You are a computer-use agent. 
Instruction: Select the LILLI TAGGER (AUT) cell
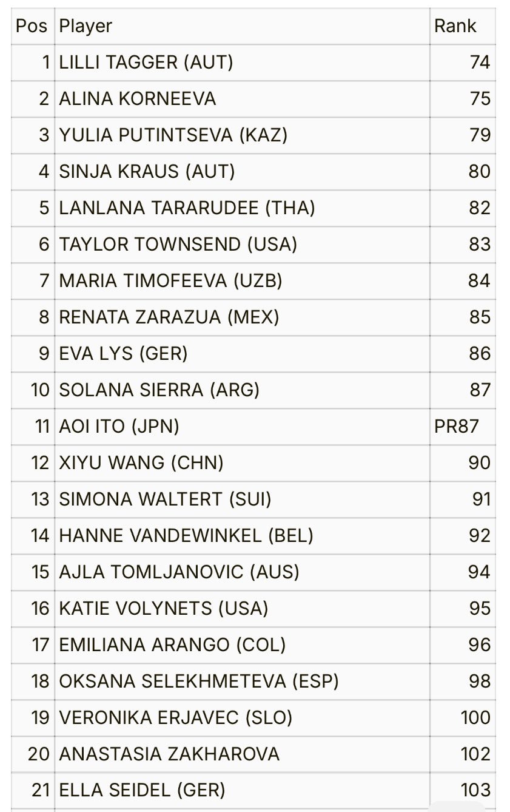tap(242, 63)
